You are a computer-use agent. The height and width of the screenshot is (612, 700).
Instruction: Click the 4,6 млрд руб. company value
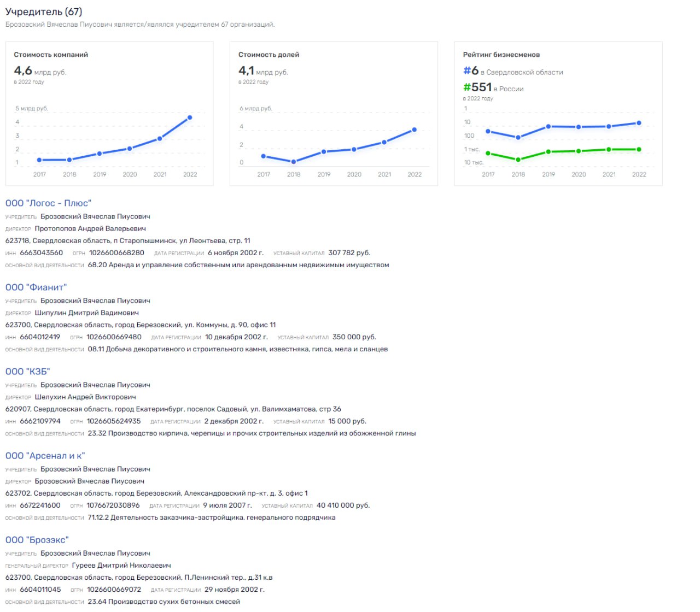click(x=40, y=71)
